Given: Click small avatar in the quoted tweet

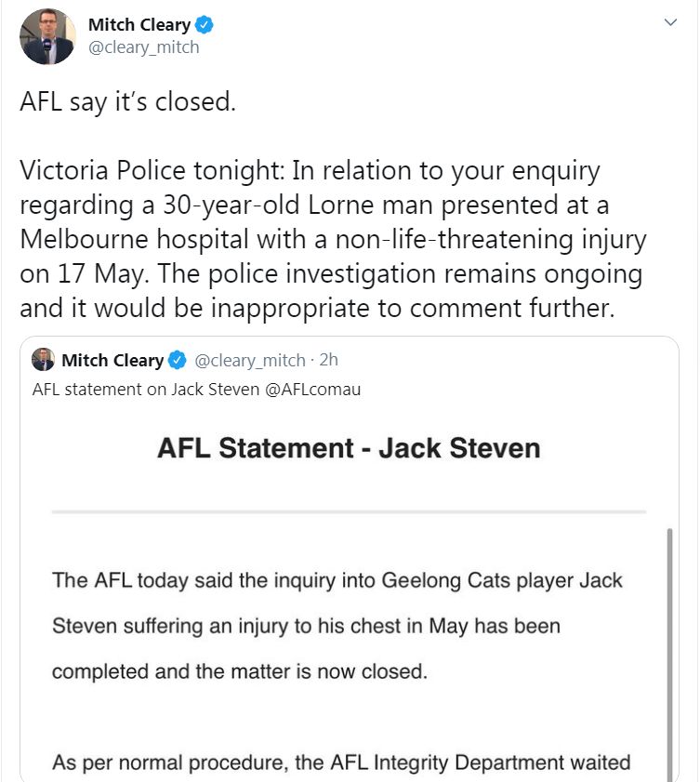Looking at the screenshot, I should coord(43,360).
